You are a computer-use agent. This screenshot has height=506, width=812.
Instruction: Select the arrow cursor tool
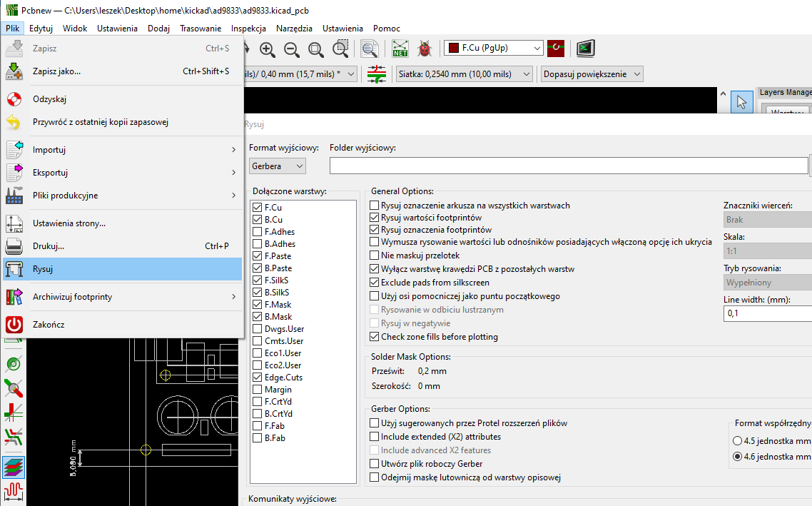pos(741,102)
